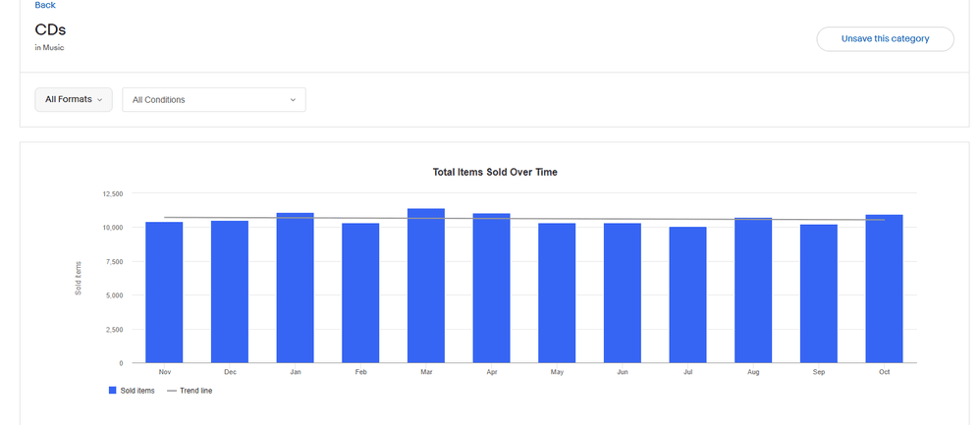Go back using the Back link

click(45, 5)
